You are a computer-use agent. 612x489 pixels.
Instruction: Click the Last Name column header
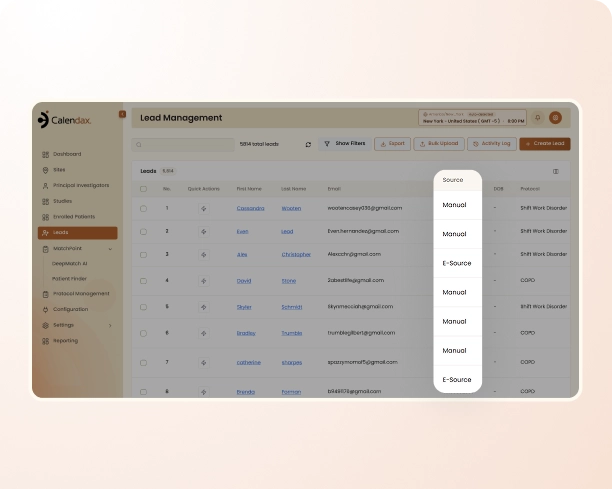tap(294, 189)
